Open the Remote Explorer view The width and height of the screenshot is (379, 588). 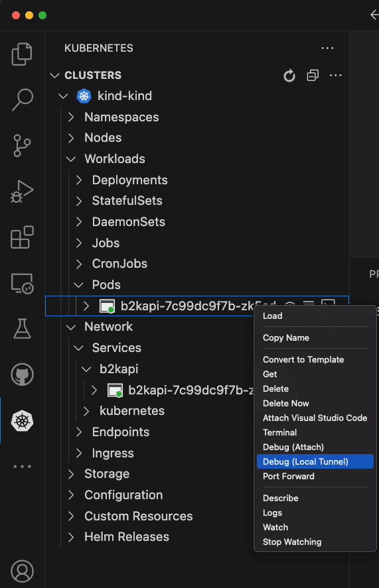click(22, 283)
